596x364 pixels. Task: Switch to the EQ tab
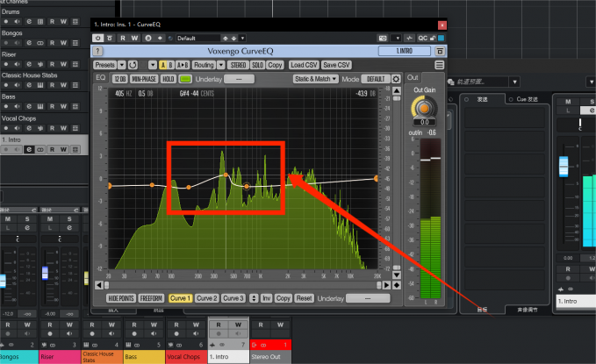[101, 78]
